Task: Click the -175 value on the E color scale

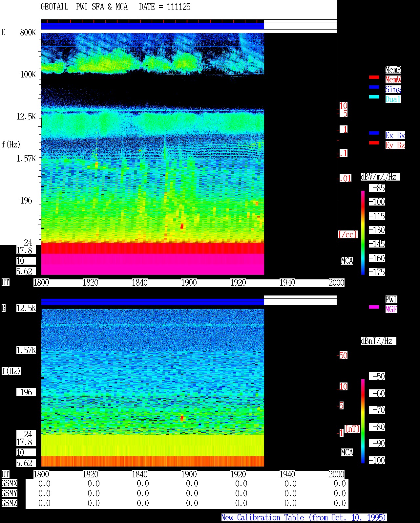Action: (377, 272)
